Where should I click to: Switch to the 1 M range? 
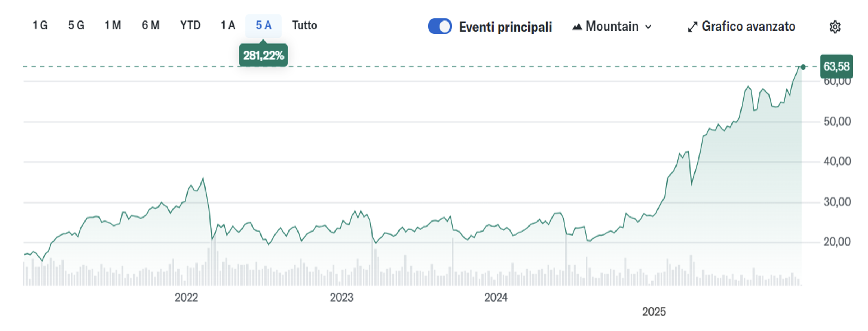coord(113,25)
